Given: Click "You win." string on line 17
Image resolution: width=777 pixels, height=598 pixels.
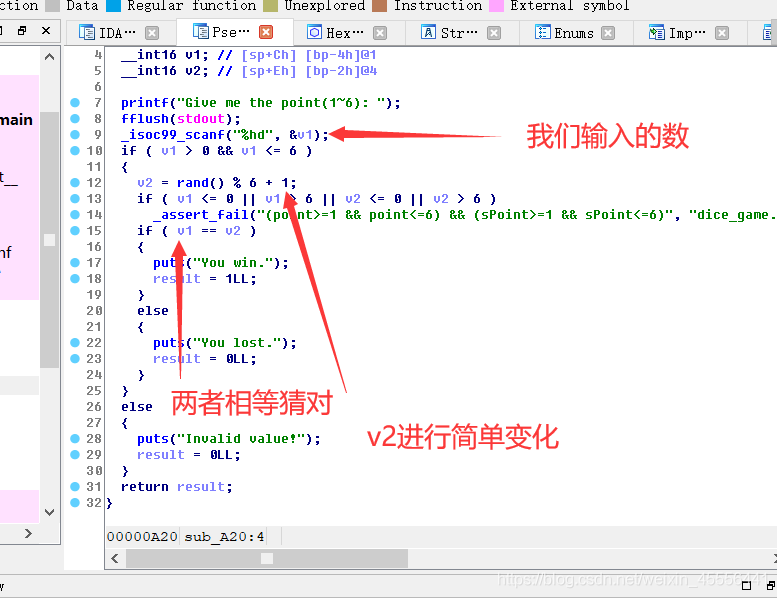Looking at the screenshot, I should tap(232, 263).
